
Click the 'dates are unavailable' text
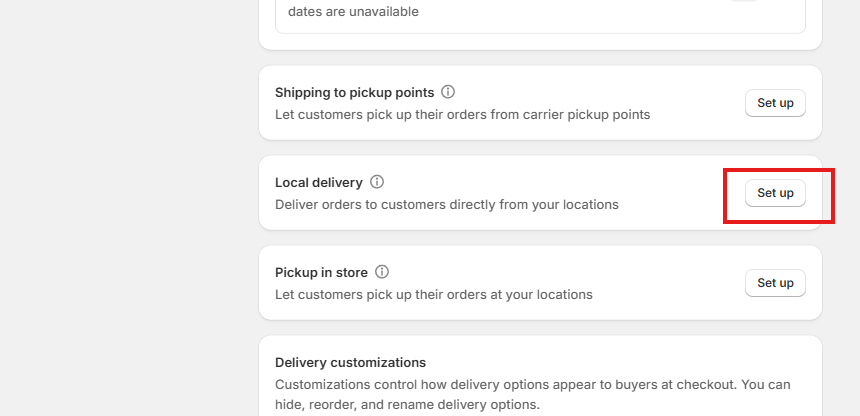[x=353, y=12]
